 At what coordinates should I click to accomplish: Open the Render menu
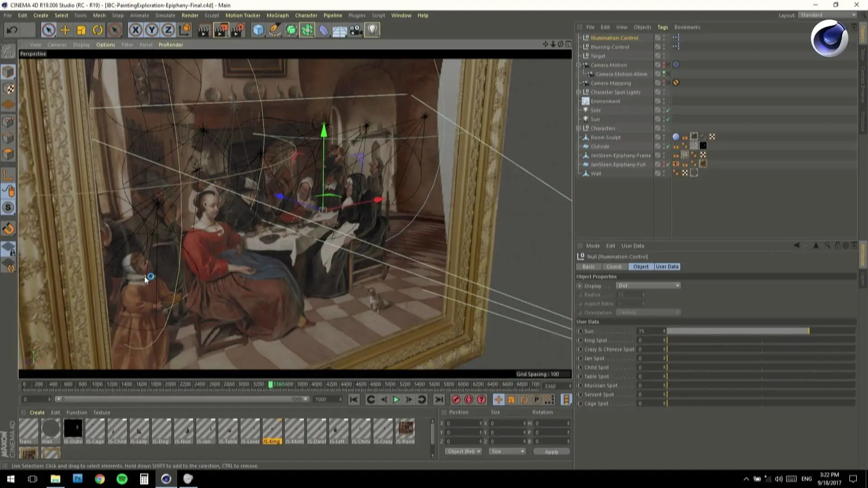coord(190,15)
